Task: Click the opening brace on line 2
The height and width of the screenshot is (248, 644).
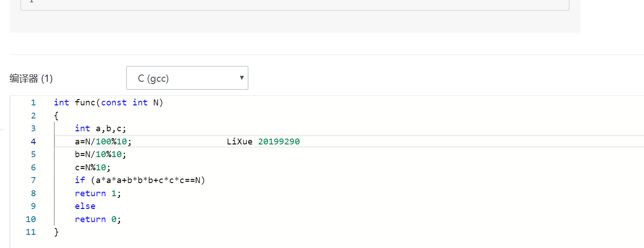Action: tap(56, 115)
